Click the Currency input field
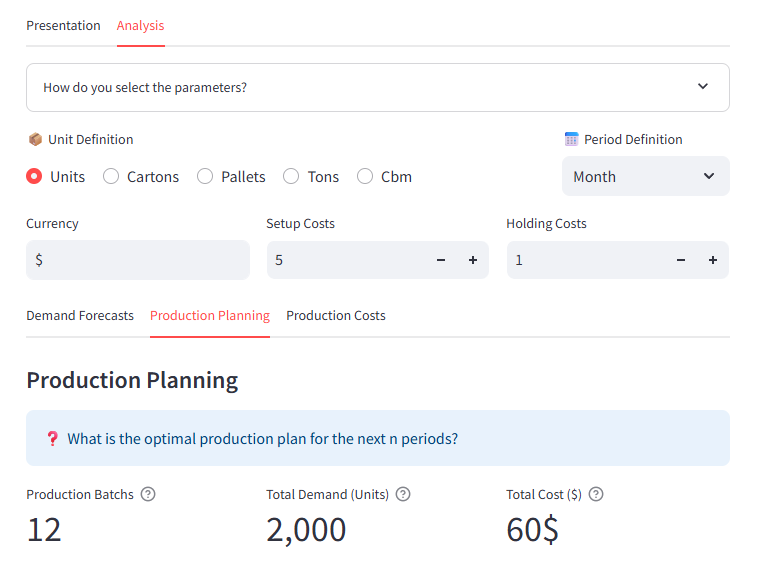This screenshot has width=762, height=568. point(137,260)
